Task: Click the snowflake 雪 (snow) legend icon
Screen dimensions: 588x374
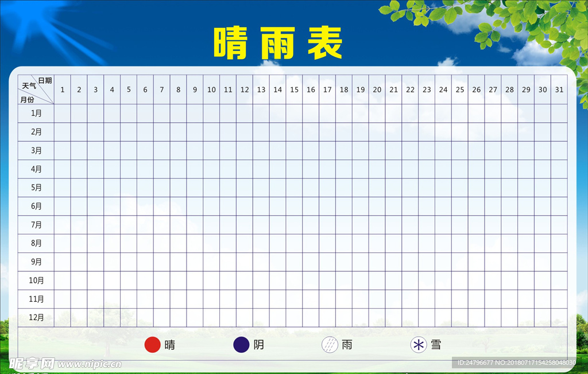Action: coord(417,344)
